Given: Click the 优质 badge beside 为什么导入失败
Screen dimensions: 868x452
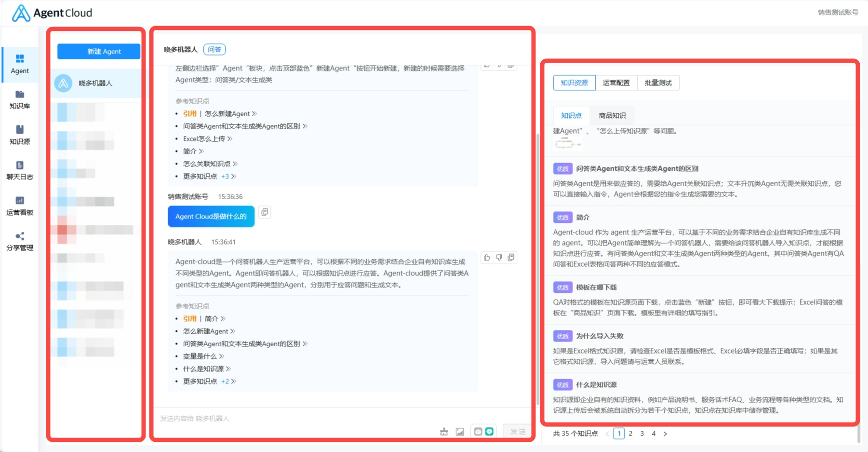Looking at the screenshot, I should [562, 336].
